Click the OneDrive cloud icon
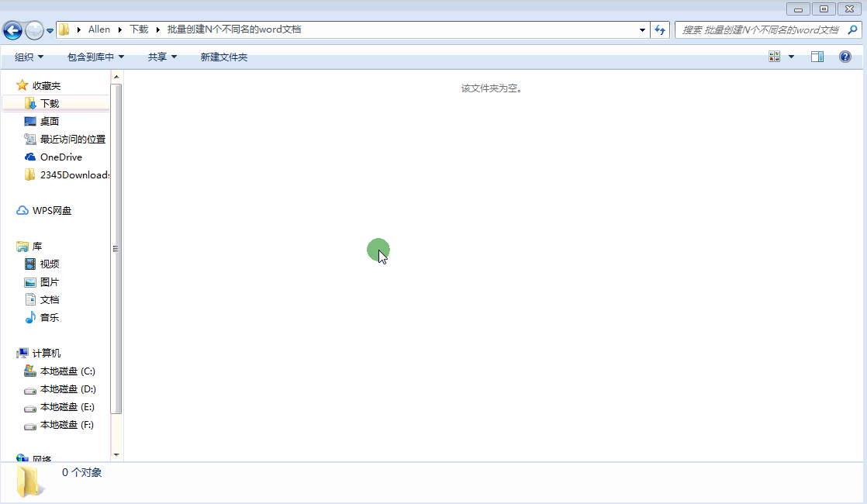The width and height of the screenshot is (867, 504). (30, 157)
